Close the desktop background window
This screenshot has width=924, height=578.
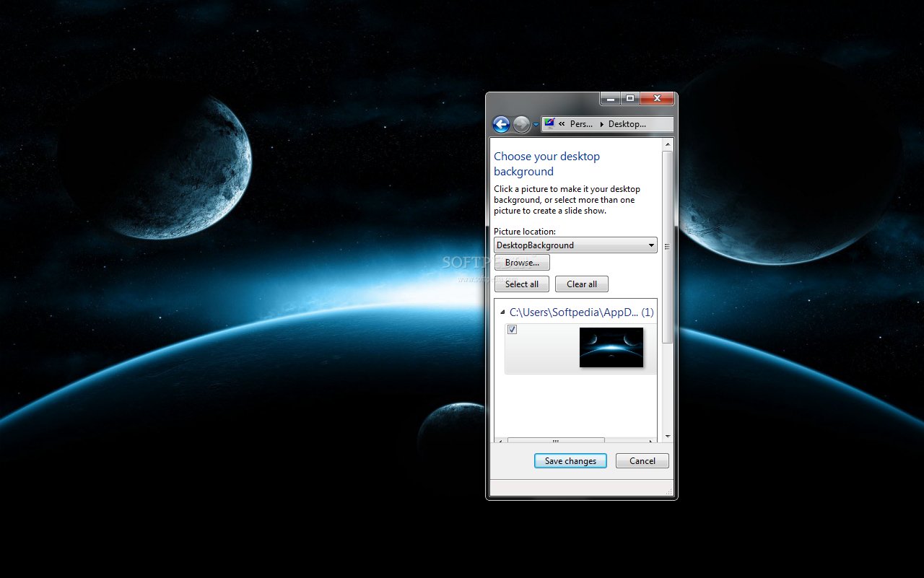pos(657,98)
